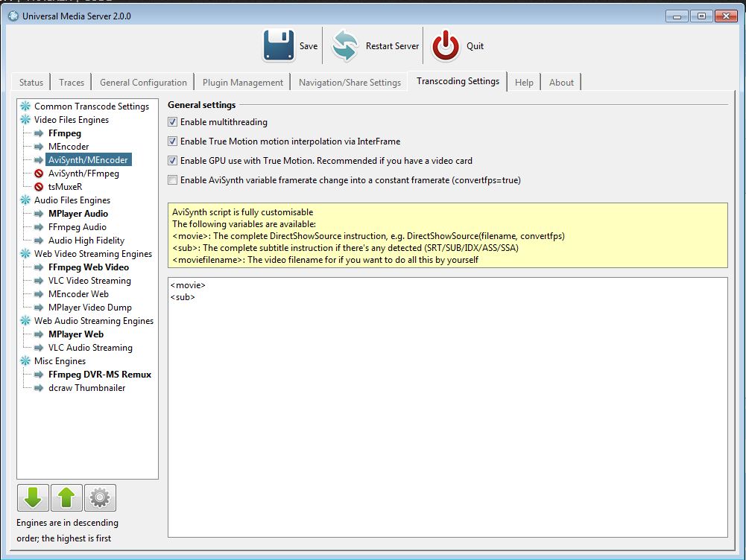746x560 pixels.
Task: Click the Universal Media Server title bar icon
Action: point(13,16)
